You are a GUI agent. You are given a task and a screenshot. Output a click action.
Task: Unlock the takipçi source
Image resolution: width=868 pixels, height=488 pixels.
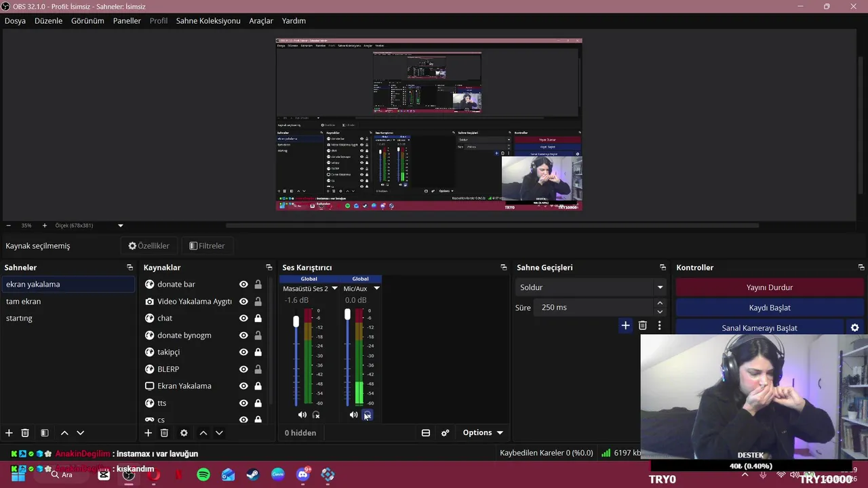coord(258,352)
